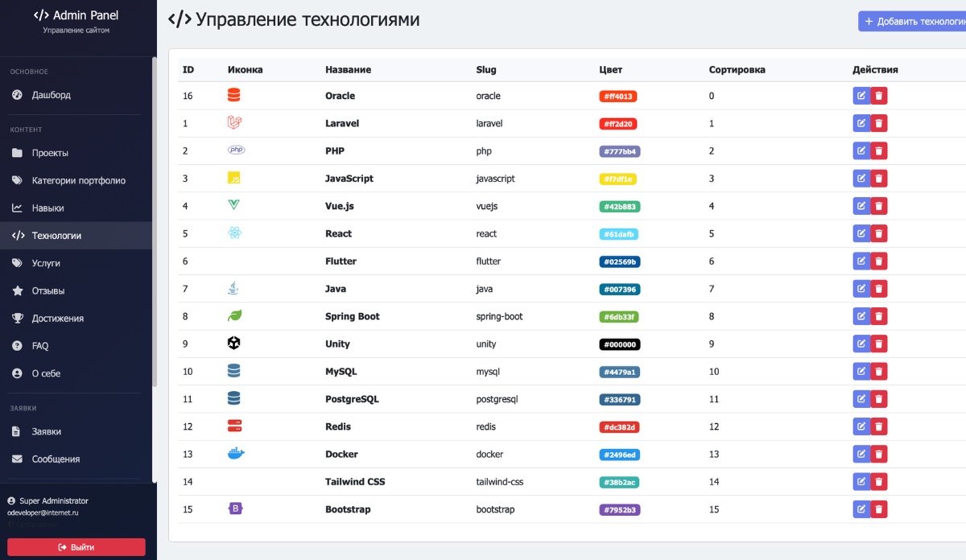Delete the Oracle technology row
Screen dimensions: 966x560
(x=879, y=96)
